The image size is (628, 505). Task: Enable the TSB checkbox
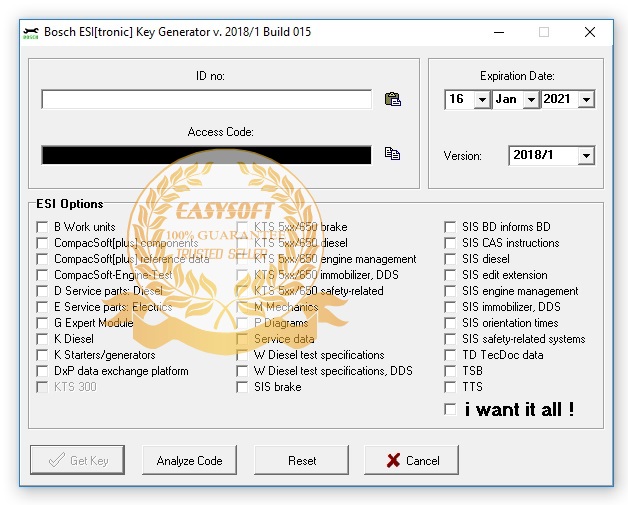click(450, 371)
